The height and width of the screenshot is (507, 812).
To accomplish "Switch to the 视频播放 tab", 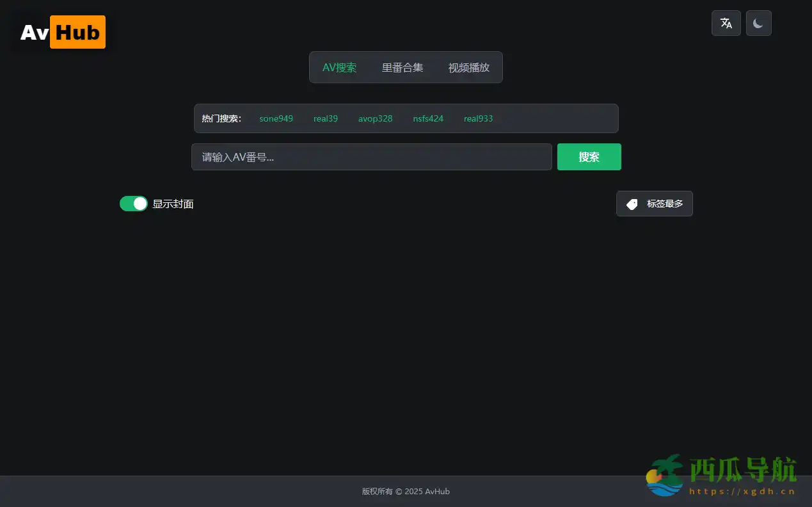I will (x=468, y=67).
